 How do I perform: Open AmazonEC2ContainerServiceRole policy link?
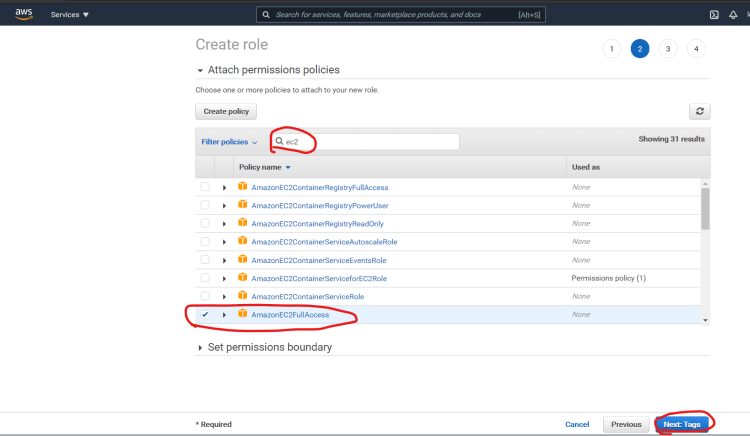308,296
